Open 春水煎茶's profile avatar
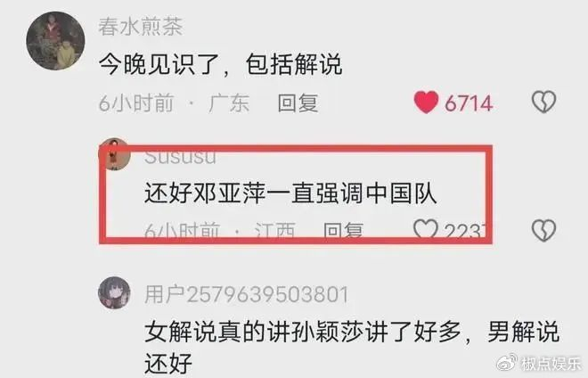 tap(55, 40)
